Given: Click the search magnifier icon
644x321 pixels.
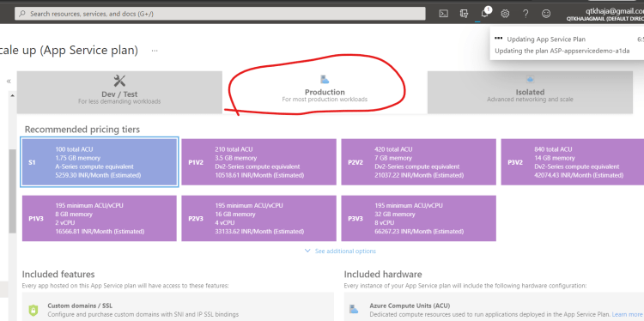Looking at the screenshot, I should (22, 14).
